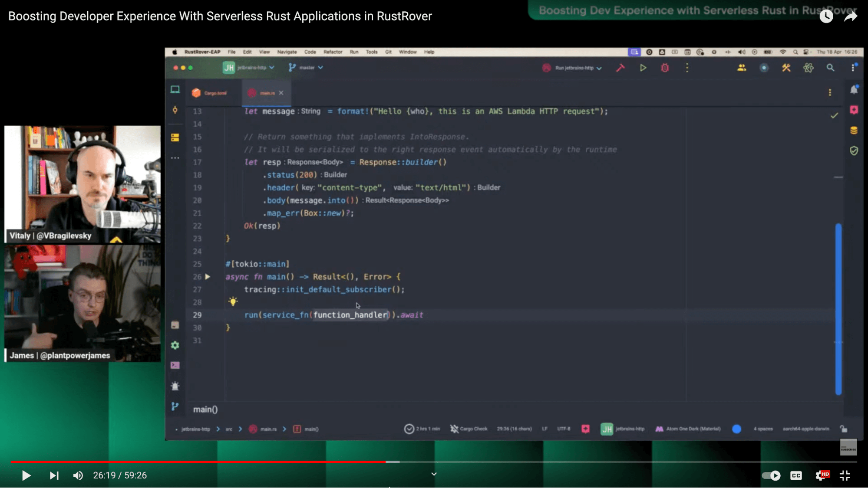Open the File menu
This screenshot has height=488, width=868.
click(x=232, y=52)
